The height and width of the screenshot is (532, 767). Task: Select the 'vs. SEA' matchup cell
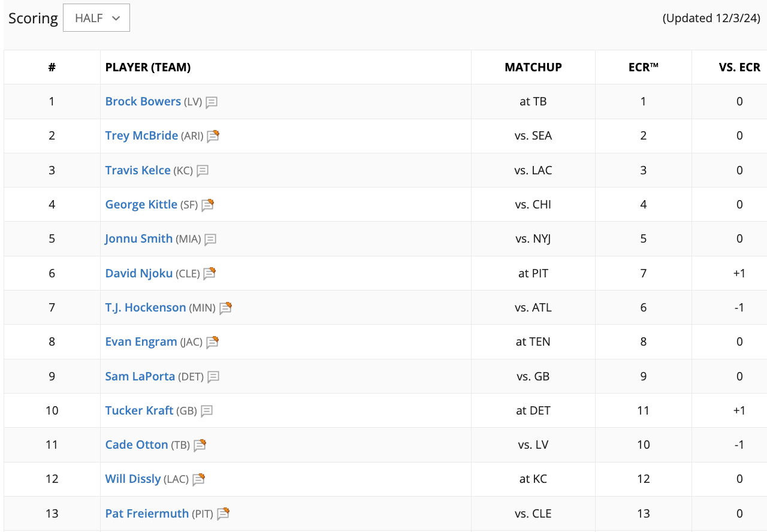pos(533,135)
